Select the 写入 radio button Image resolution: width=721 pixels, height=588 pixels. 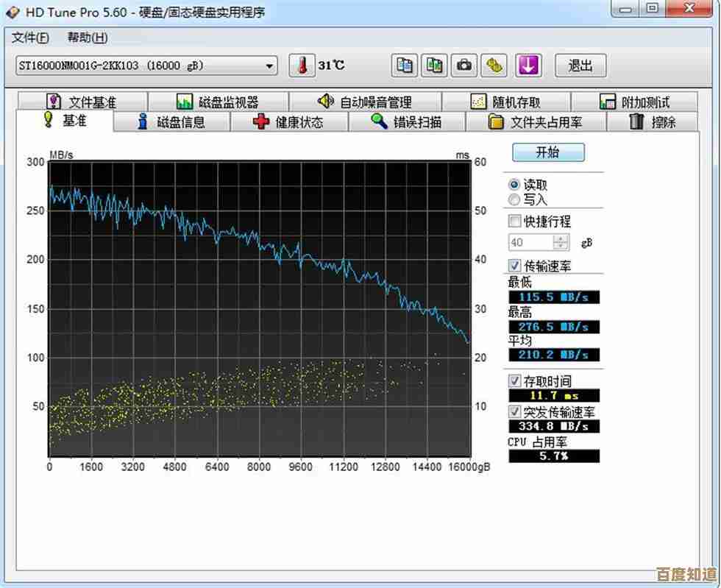click(x=515, y=199)
